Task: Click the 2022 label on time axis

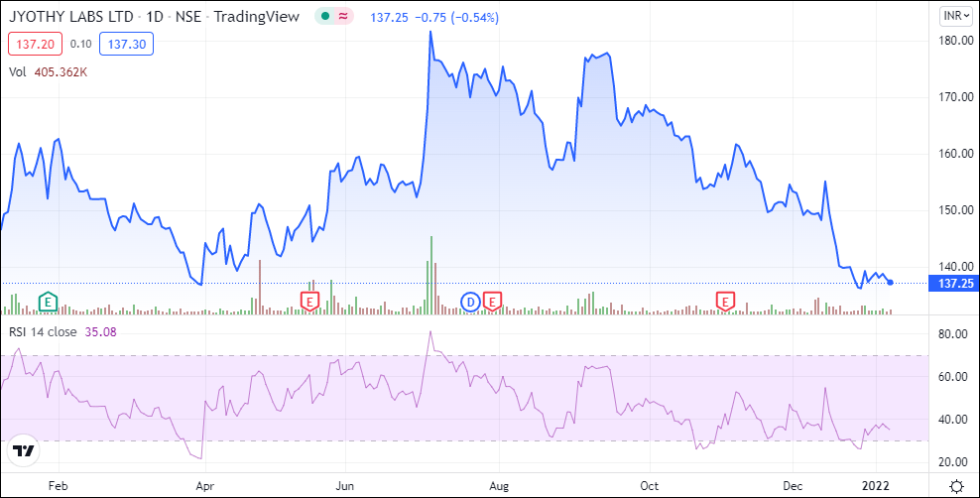Action: (x=876, y=486)
